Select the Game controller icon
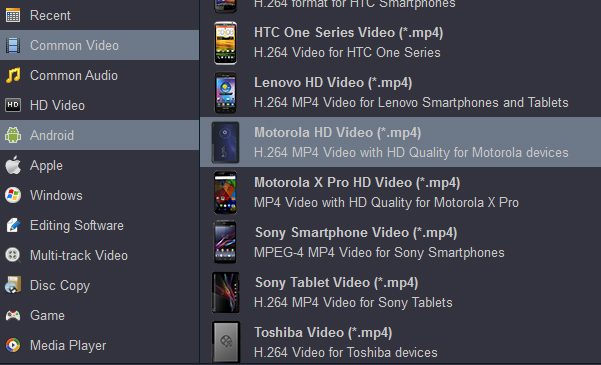The width and height of the screenshot is (601, 365). tap(13, 315)
